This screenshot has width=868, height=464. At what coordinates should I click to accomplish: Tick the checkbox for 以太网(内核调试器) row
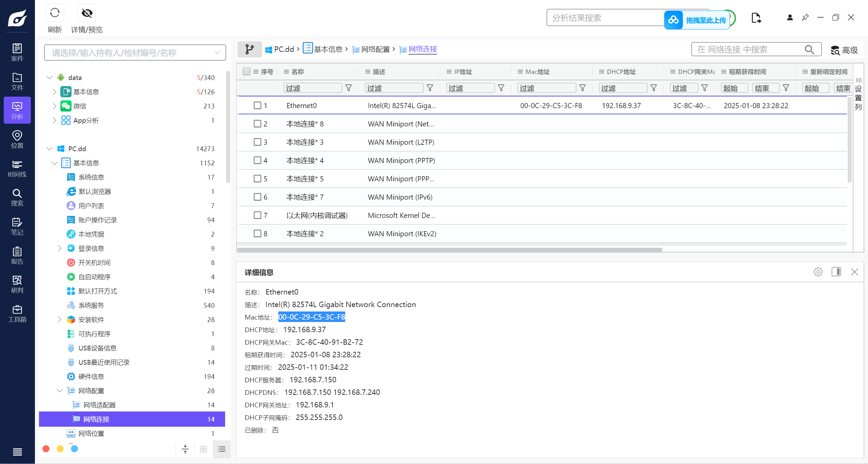(257, 215)
